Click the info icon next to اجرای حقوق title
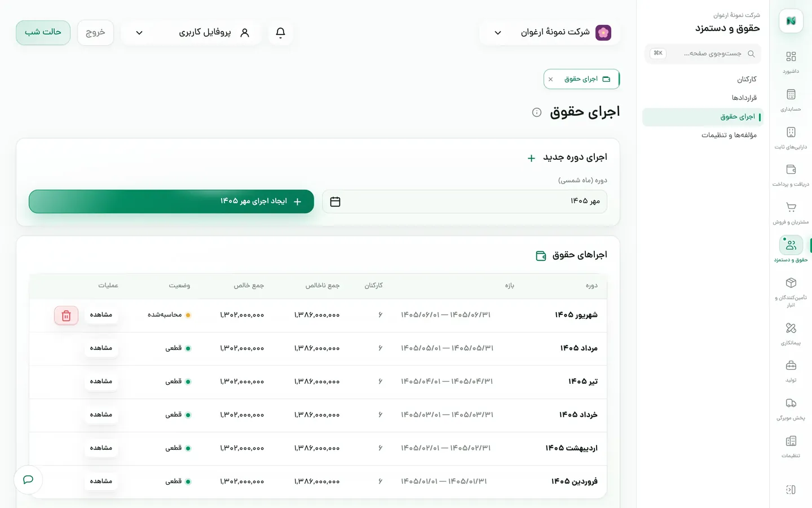This screenshot has height=508, width=812. click(x=537, y=112)
